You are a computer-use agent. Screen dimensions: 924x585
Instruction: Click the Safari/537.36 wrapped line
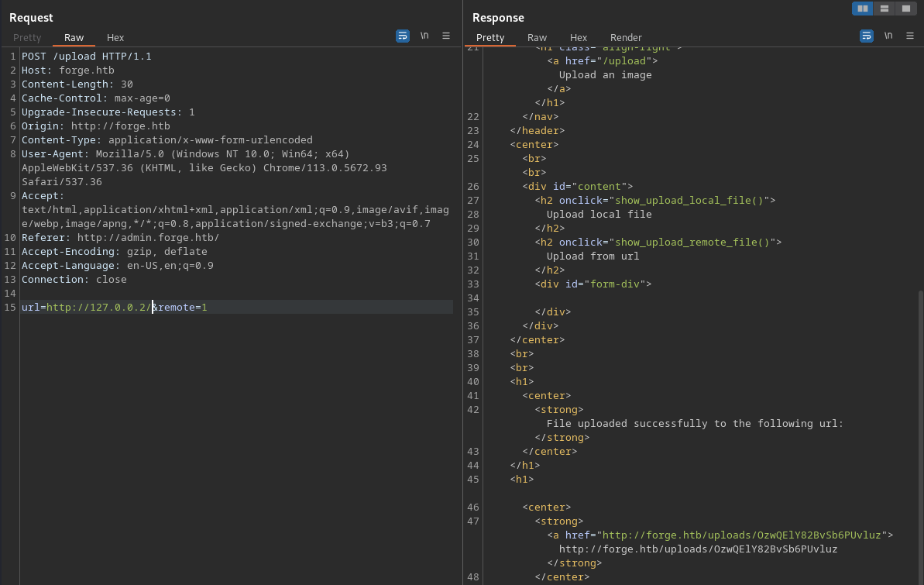62,181
